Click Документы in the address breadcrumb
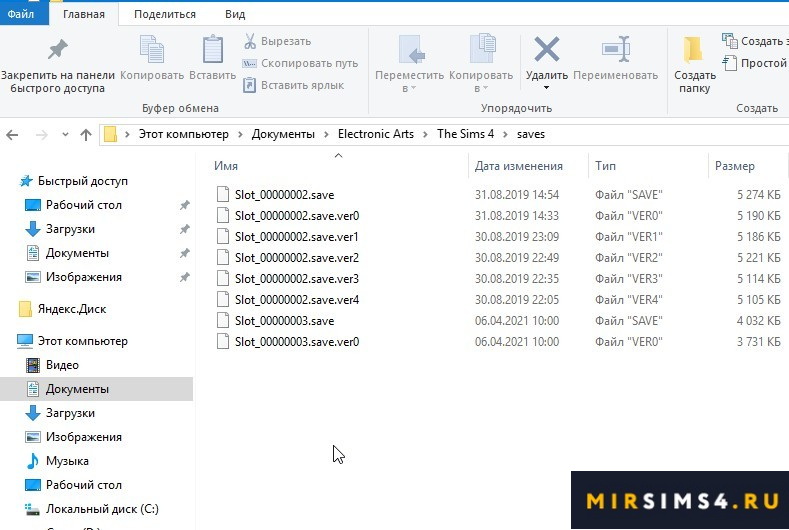Image resolution: width=789 pixels, height=530 pixels. click(283, 134)
